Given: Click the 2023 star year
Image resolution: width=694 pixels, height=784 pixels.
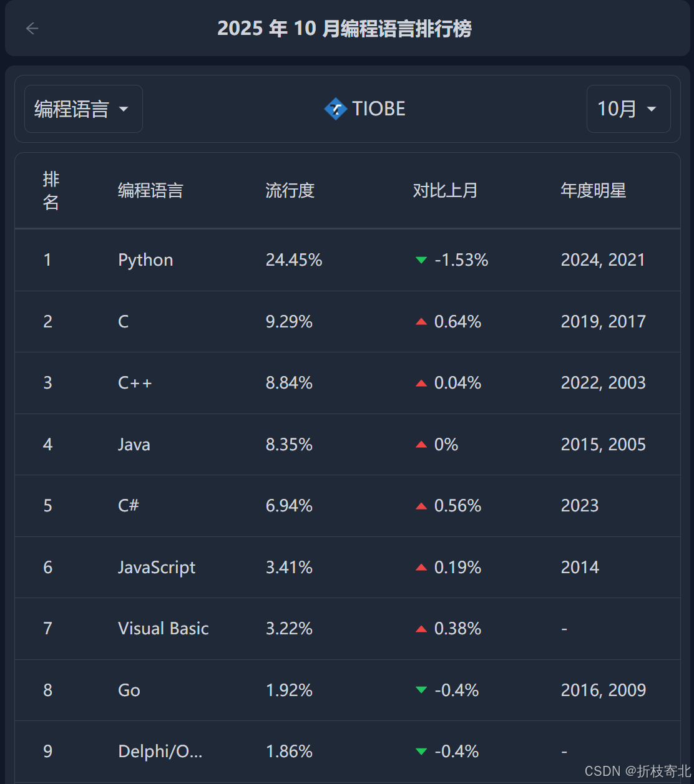Looking at the screenshot, I should tap(580, 506).
